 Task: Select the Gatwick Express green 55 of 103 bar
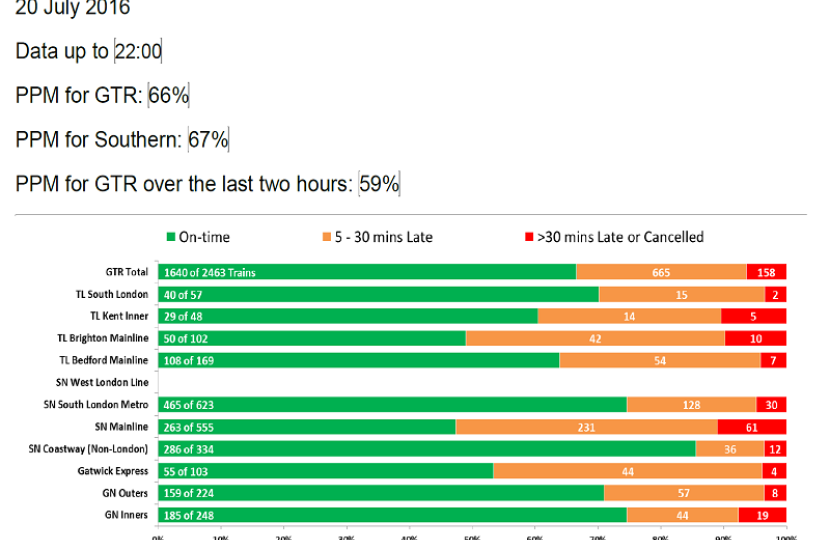(325, 471)
